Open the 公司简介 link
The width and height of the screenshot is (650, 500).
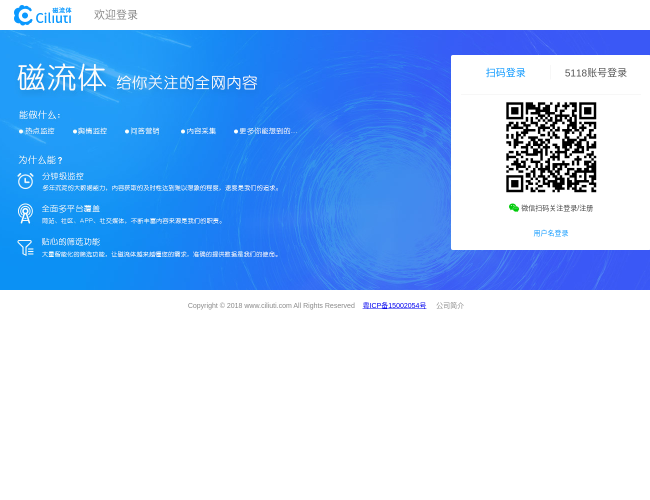tap(450, 306)
